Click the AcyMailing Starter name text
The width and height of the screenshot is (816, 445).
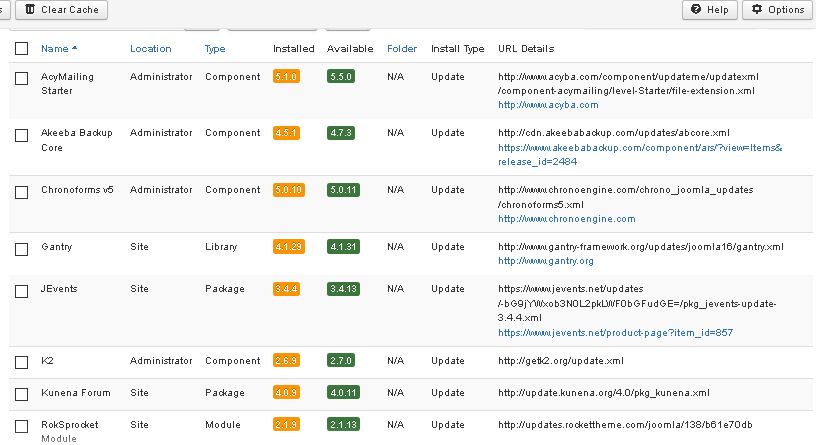pyautogui.click(x=67, y=83)
